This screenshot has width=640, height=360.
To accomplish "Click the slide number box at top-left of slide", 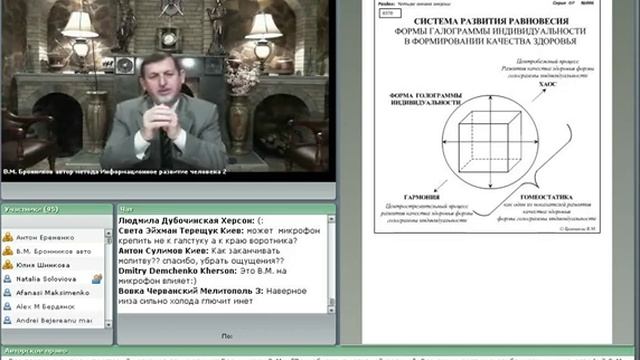I will pos(390,13).
